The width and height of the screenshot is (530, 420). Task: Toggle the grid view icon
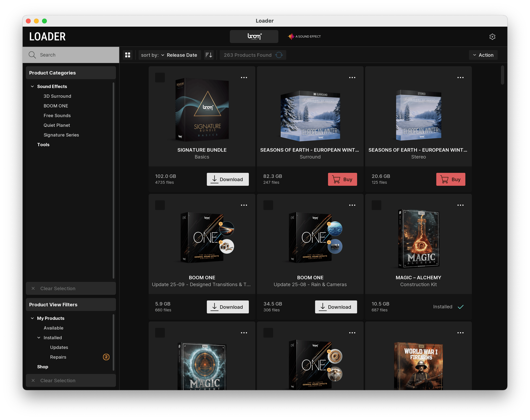128,55
